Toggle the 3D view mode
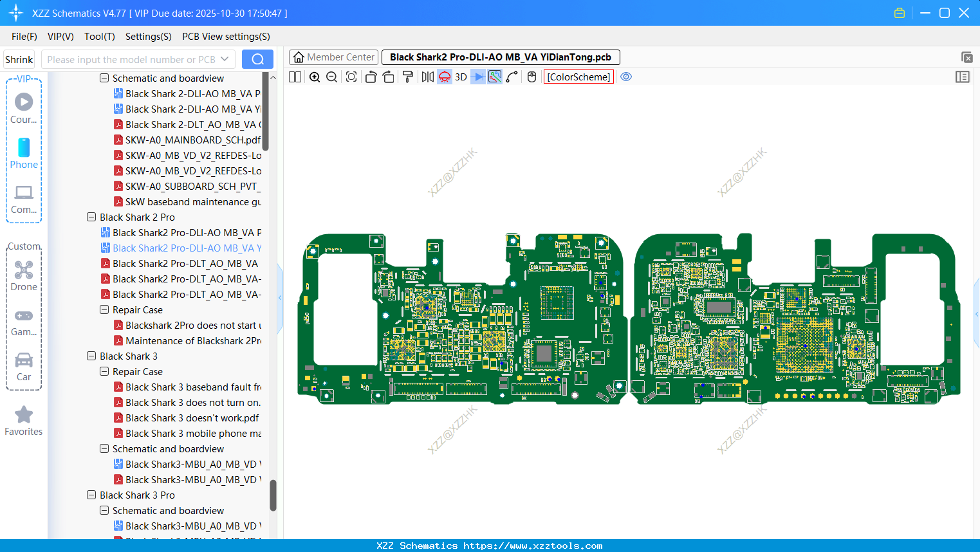 461,77
